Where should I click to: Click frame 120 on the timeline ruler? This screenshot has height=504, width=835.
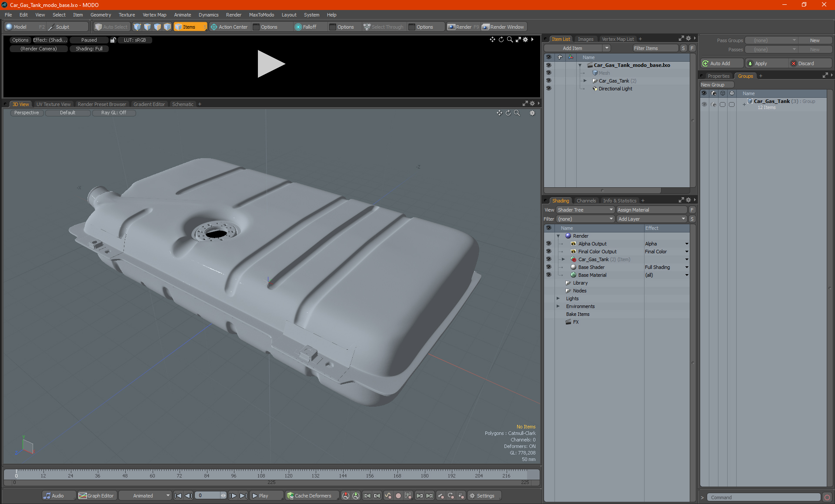(288, 474)
